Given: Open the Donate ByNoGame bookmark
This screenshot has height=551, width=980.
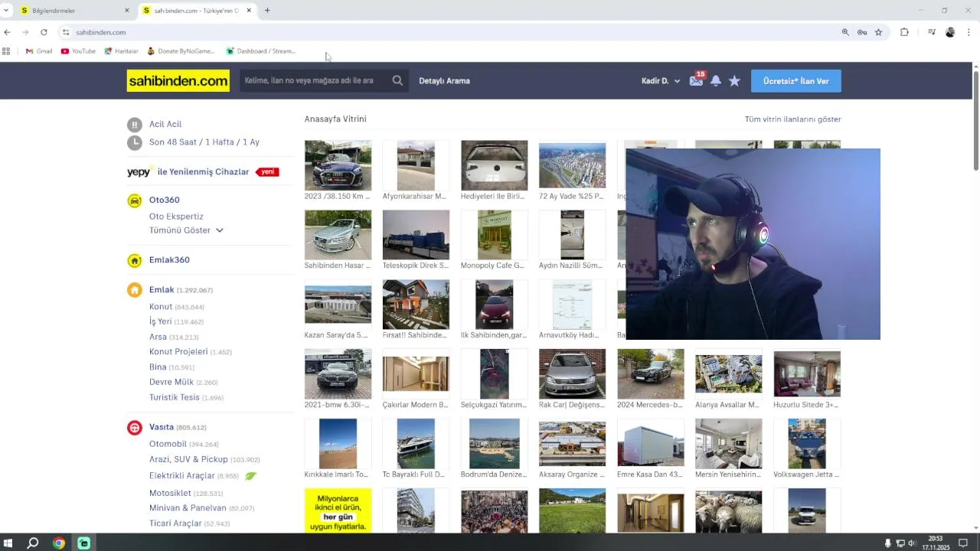Looking at the screenshot, I should pyautogui.click(x=181, y=51).
